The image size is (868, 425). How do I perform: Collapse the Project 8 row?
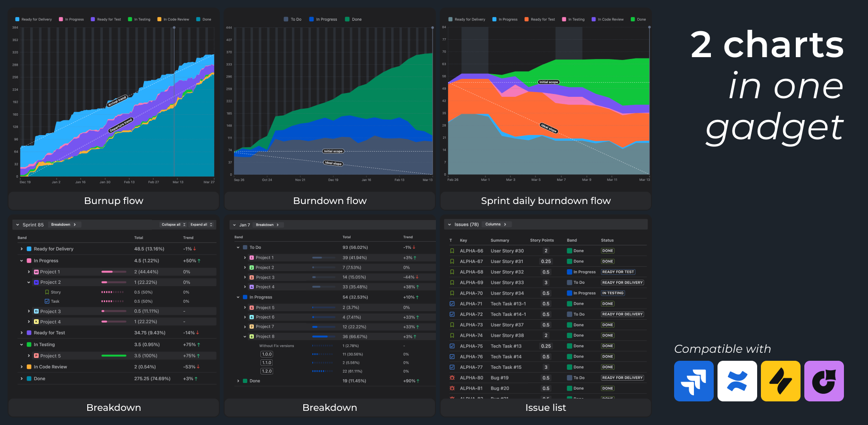pos(244,336)
